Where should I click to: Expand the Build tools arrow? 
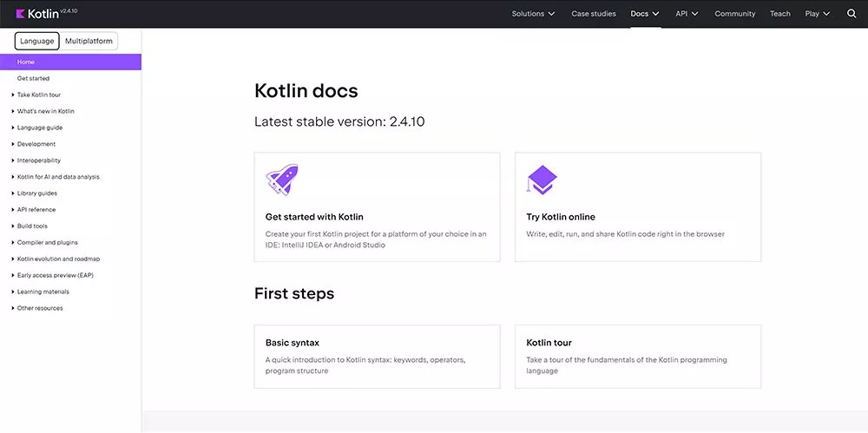tap(13, 226)
